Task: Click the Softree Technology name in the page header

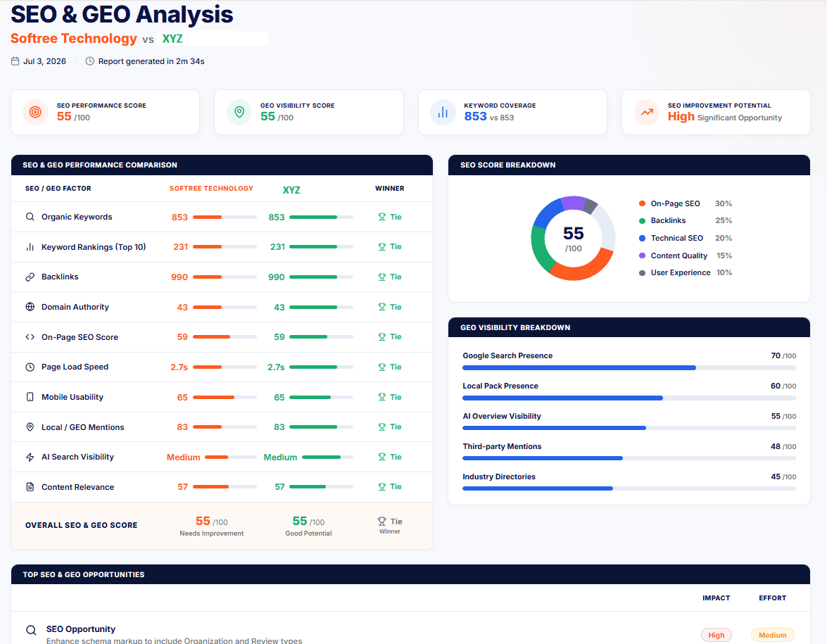Action: [x=74, y=39]
